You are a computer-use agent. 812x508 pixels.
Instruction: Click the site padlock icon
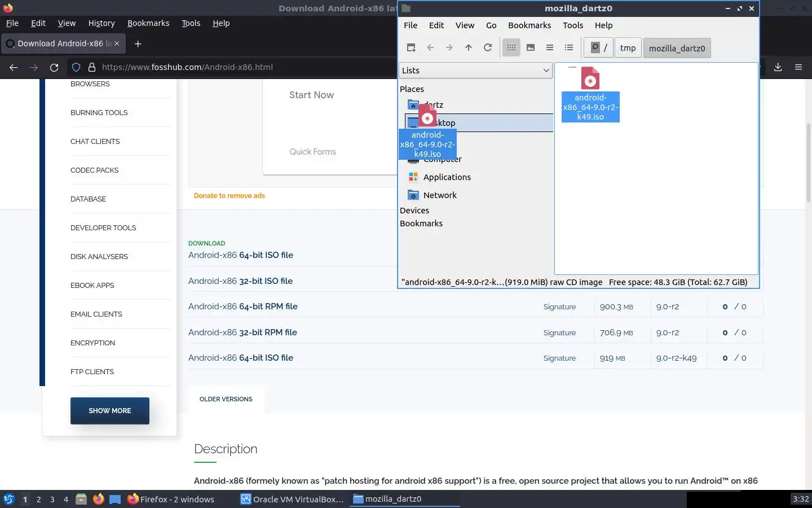pos(92,67)
